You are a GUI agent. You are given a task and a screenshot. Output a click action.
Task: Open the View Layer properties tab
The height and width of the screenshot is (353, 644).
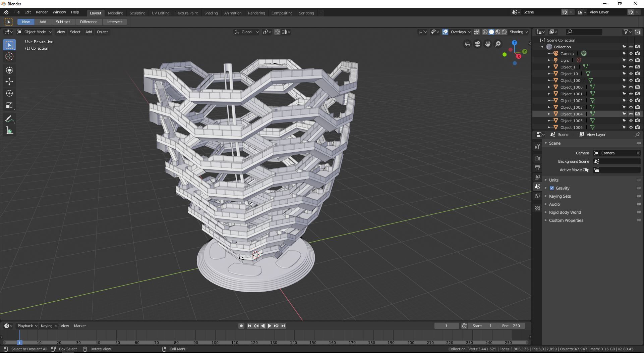(537, 177)
